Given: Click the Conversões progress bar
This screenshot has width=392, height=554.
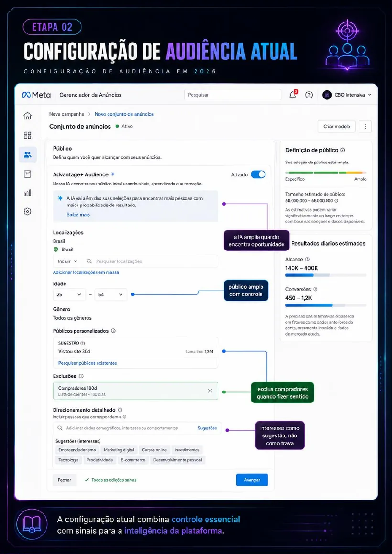Looking at the screenshot, I should (x=326, y=305).
